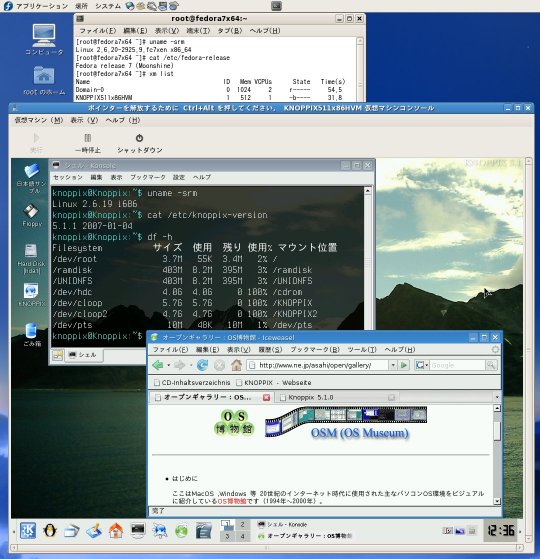Click the window list icon next to the penguin
The image size is (540, 559).
click(72, 531)
